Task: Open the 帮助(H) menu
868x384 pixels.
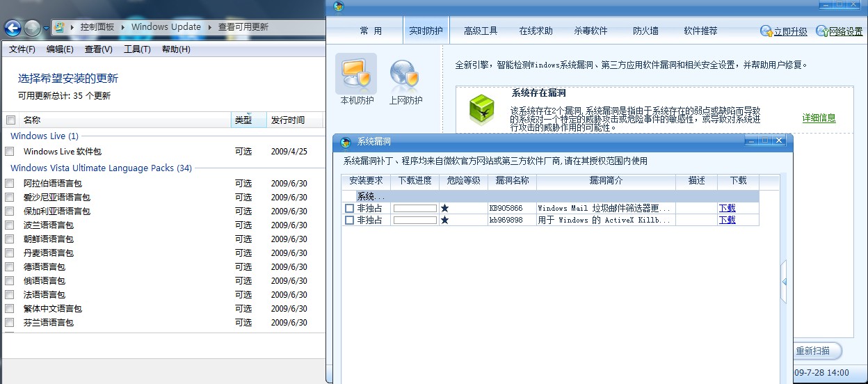Action: 176,49
